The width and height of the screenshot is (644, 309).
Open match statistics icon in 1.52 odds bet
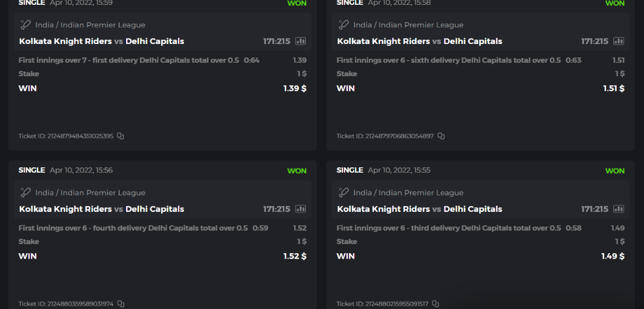301,209
